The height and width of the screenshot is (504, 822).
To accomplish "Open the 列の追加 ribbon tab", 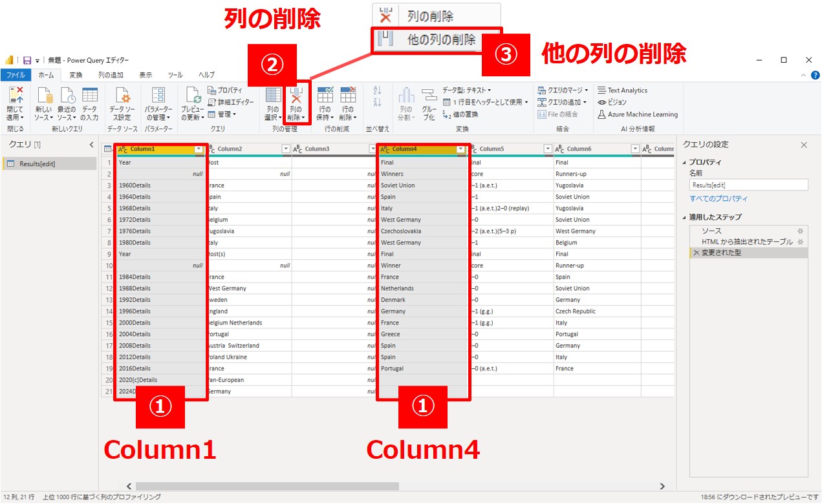I will (111, 75).
